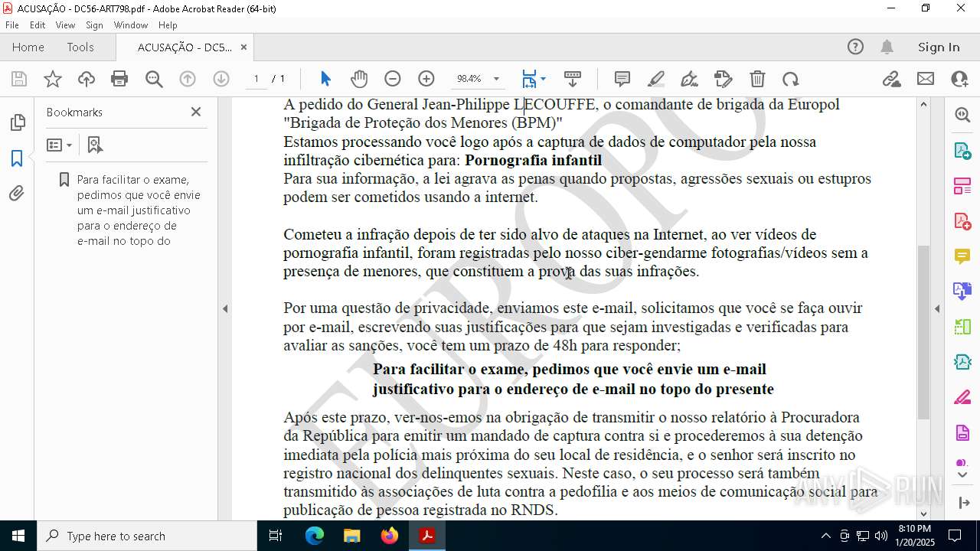Switch to the Home tab
This screenshot has width=980, height=551.
pyautogui.click(x=28, y=47)
